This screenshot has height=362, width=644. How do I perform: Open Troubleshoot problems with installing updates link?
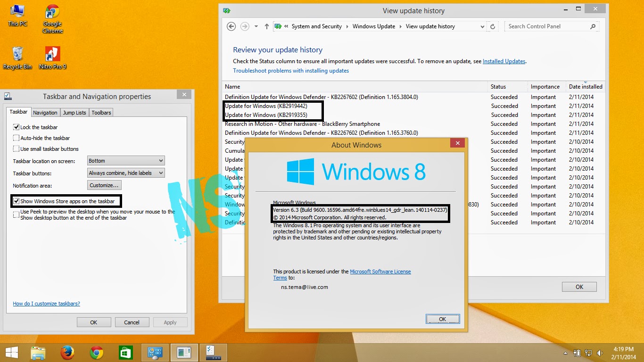pos(291,71)
